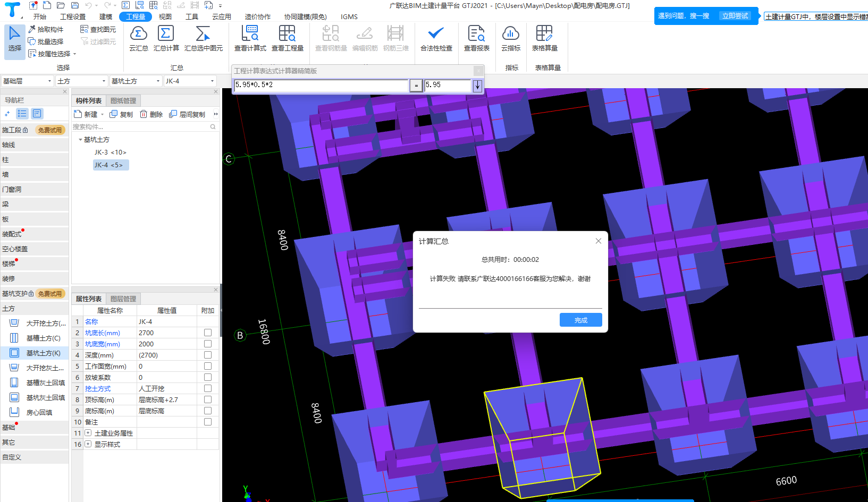The width and height of the screenshot is (868, 502).
Task: Expand 土建业务属性 row
Action: [x=88, y=433]
